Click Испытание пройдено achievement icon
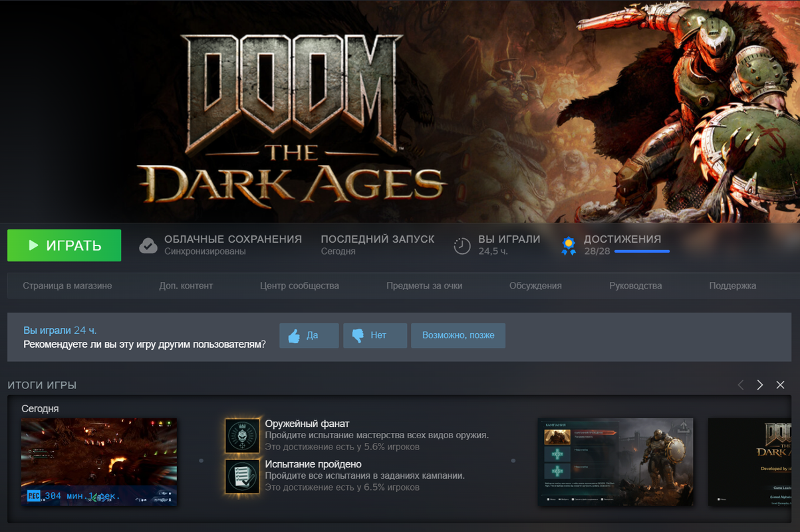The image size is (800, 532). (x=242, y=476)
